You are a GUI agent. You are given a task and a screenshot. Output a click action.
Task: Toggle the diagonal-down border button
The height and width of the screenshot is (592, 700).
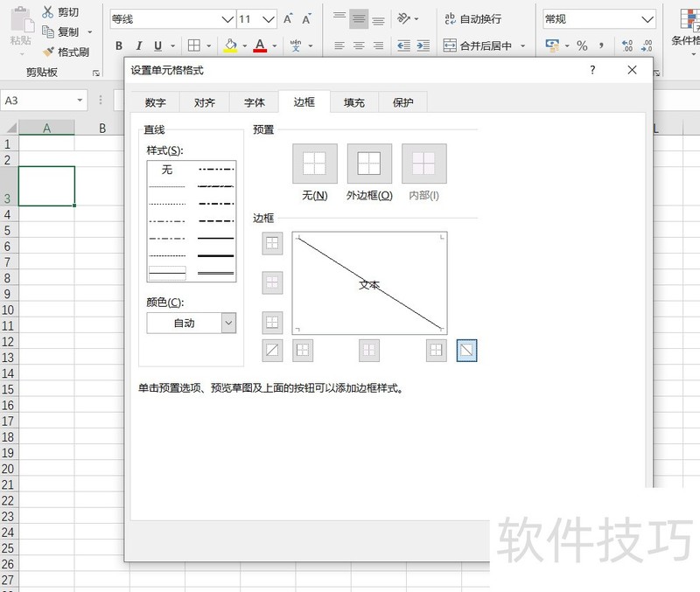[x=467, y=351]
